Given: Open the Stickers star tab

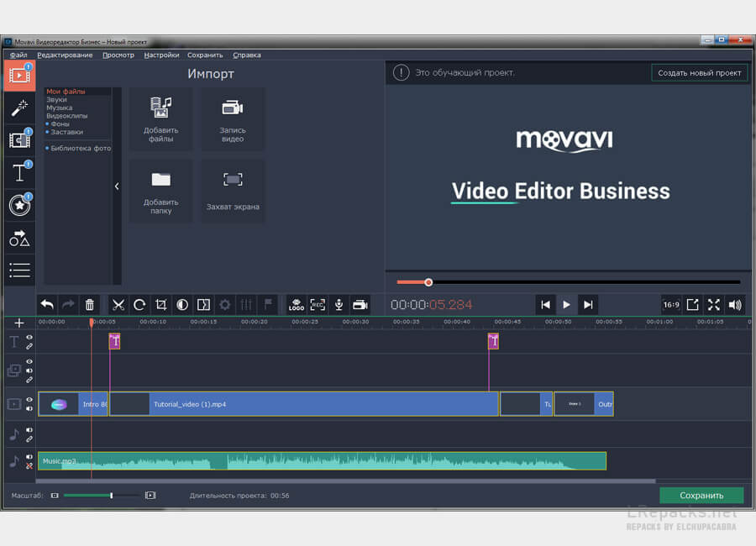Looking at the screenshot, I should tap(19, 205).
